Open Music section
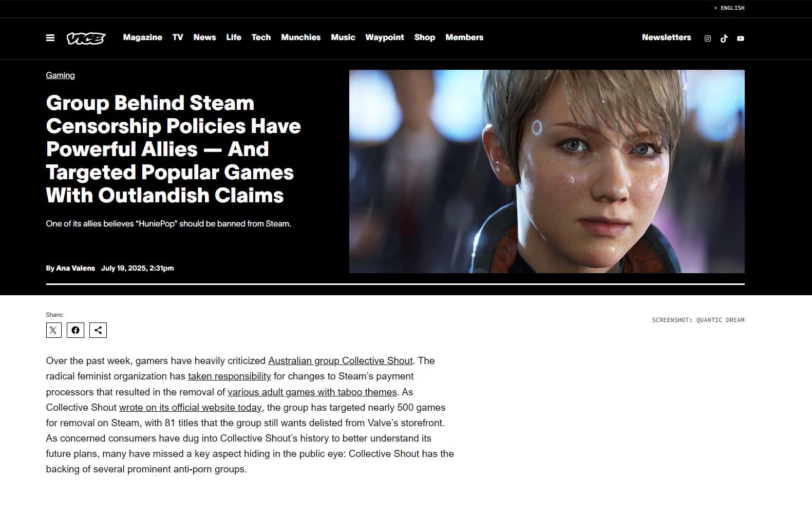This screenshot has height=515, width=812. [x=343, y=37]
